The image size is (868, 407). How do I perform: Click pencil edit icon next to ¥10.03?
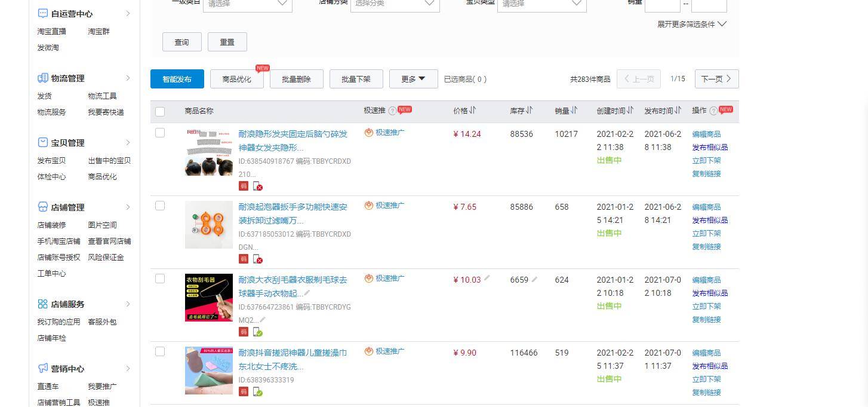pyautogui.click(x=487, y=279)
